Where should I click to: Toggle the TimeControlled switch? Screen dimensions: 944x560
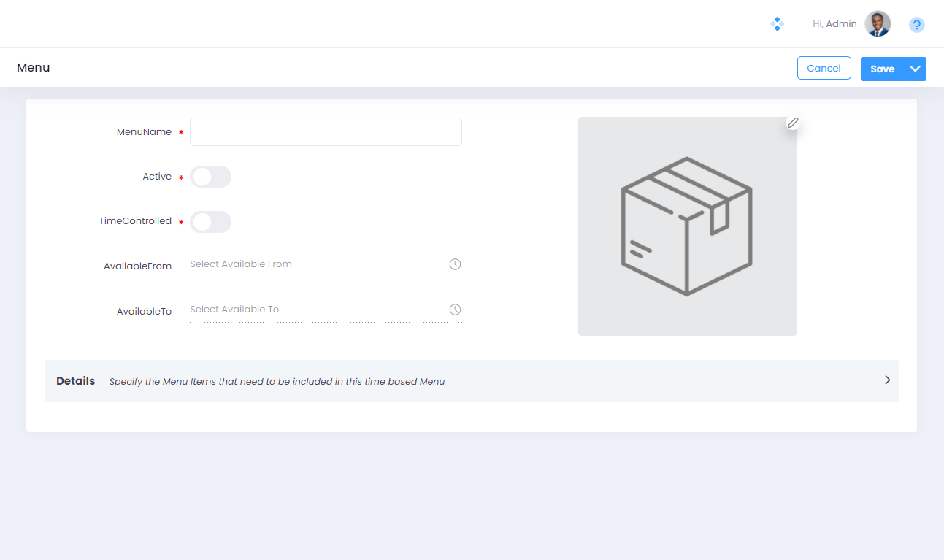point(210,222)
